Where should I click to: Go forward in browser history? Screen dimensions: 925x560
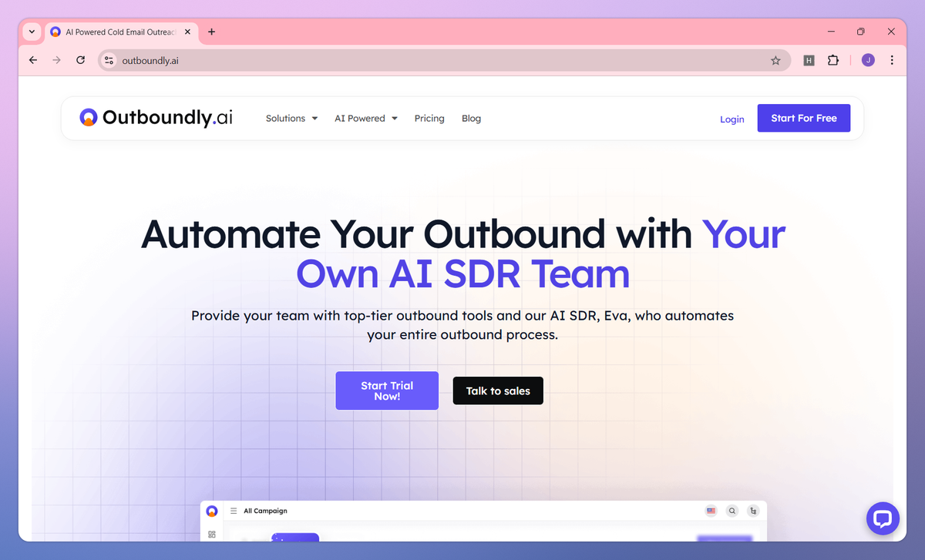point(56,60)
